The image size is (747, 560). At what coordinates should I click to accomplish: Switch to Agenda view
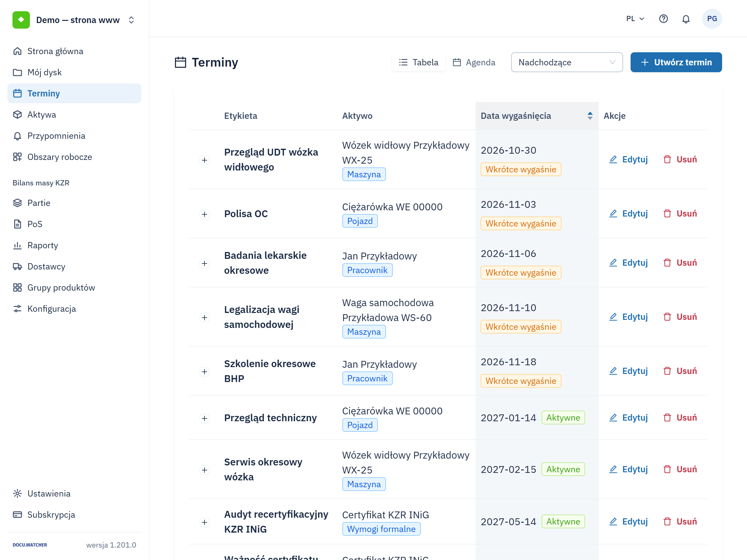pyautogui.click(x=474, y=62)
